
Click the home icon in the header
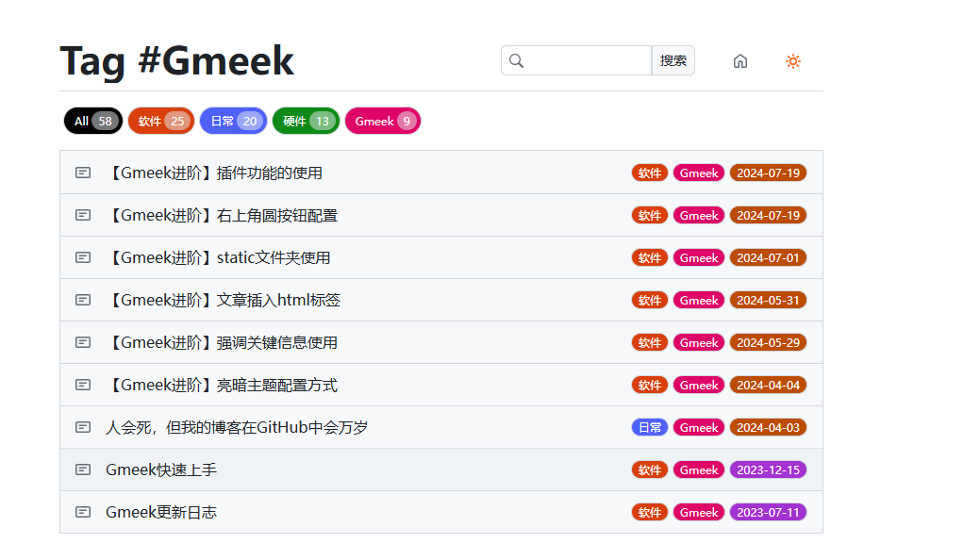pos(740,60)
